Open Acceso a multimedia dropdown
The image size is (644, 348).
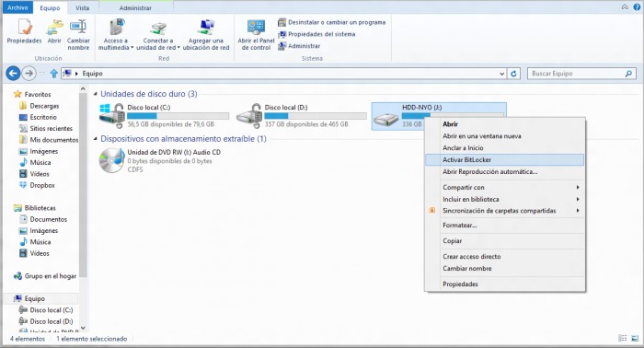click(116, 34)
